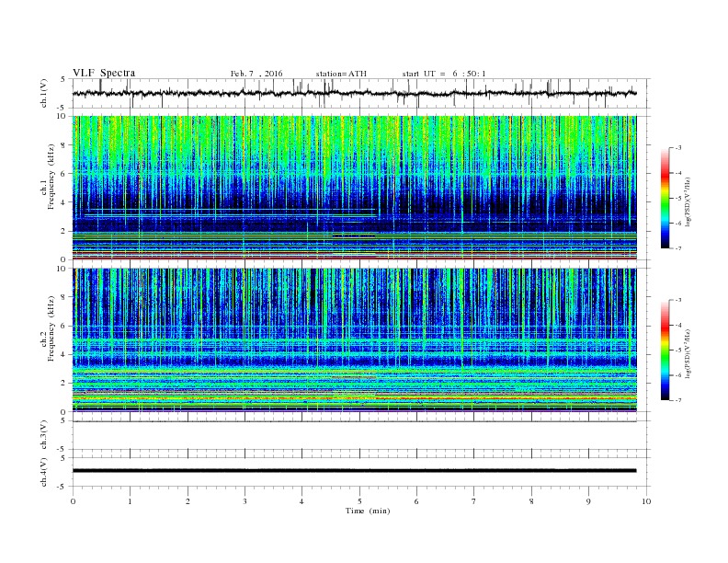Viewport: 728px width, 563px height.
Task: Click the "VLF Spectra" plot title
Action: point(104,73)
